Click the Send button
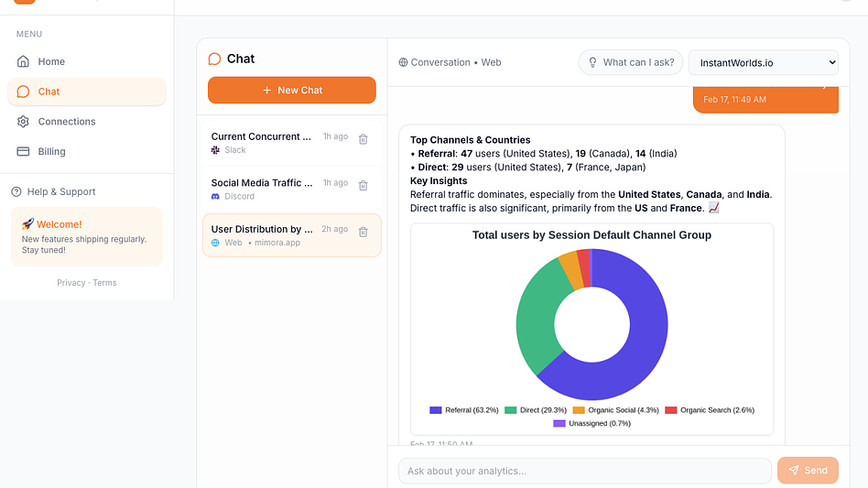This screenshot has height=488, width=868. pyautogui.click(x=808, y=471)
